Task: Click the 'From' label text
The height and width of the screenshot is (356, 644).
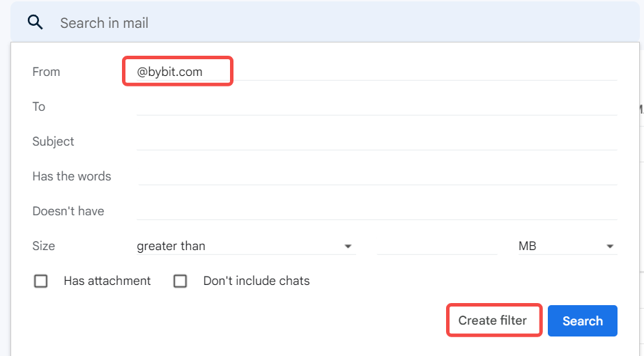Action: (x=46, y=72)
